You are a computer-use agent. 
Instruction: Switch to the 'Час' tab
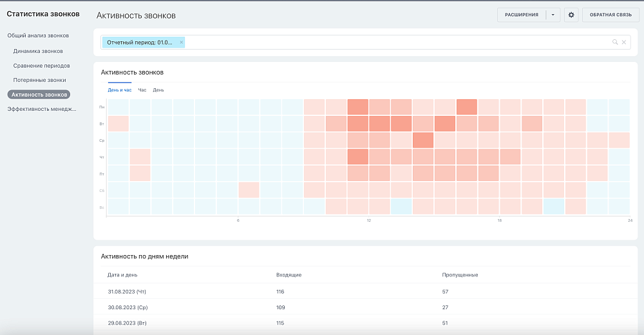142,90
